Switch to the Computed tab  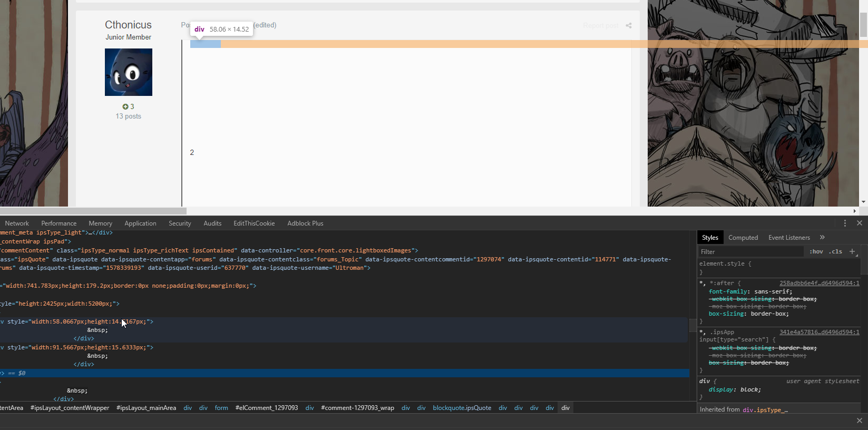point(743,238)
